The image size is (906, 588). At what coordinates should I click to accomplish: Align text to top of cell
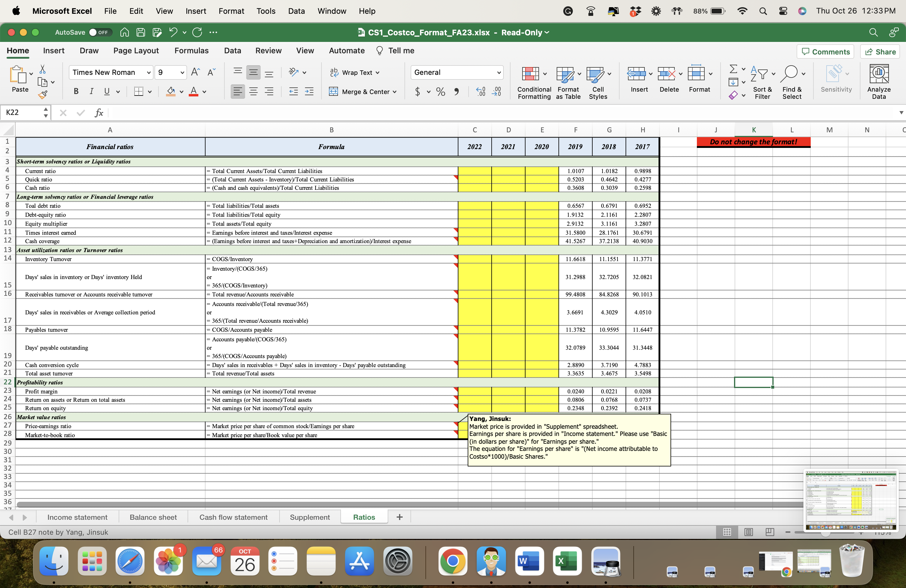[238, 72]
